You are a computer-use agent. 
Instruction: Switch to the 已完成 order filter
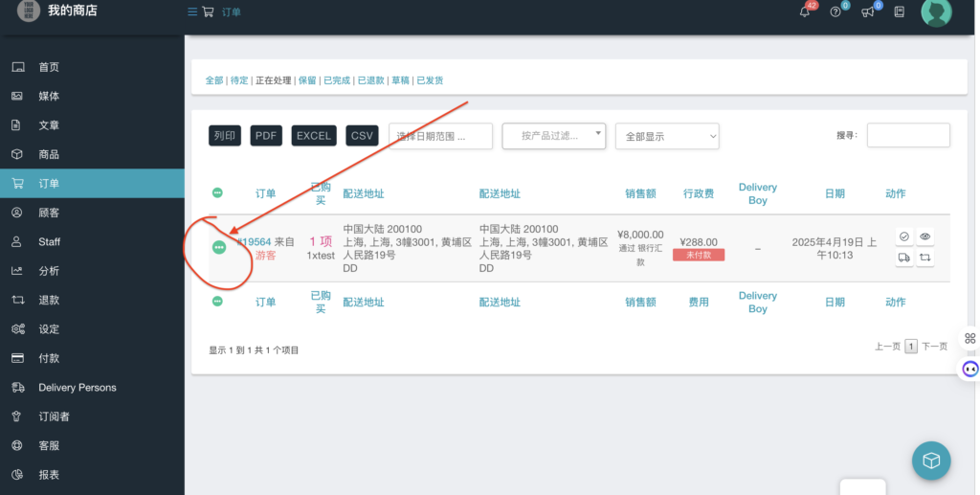pos(336,80)
